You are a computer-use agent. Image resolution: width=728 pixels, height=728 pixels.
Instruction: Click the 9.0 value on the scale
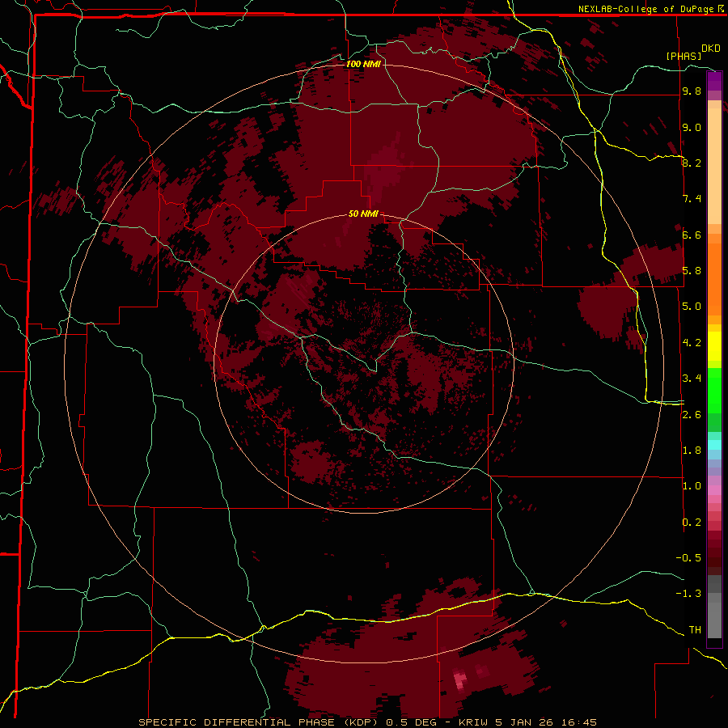(692, 128)
